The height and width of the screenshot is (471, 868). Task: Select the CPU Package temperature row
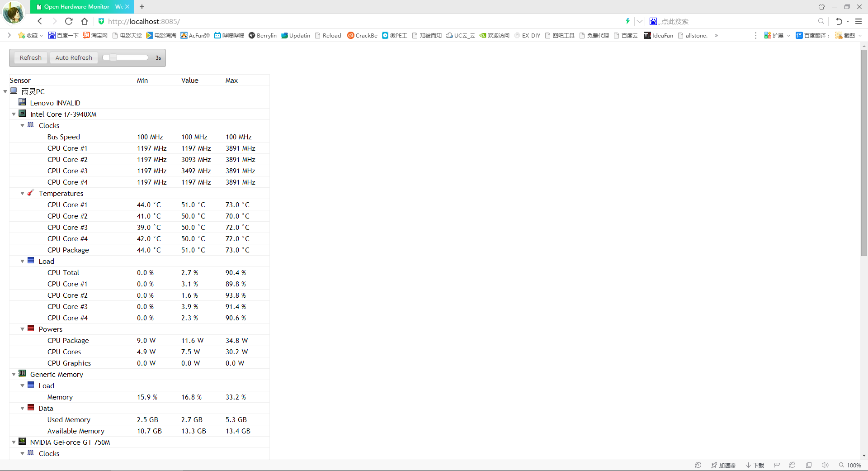(139, 250)
